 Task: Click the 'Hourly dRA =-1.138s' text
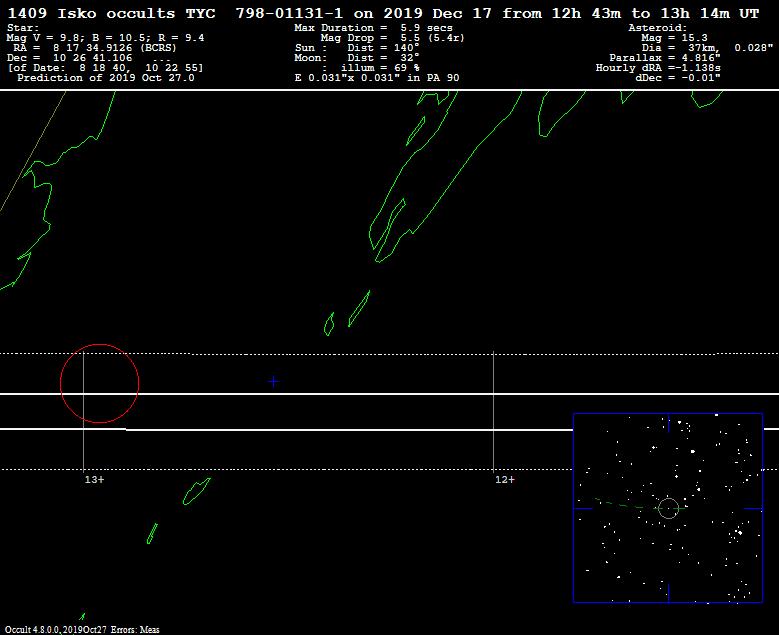[x=658, y=68]
